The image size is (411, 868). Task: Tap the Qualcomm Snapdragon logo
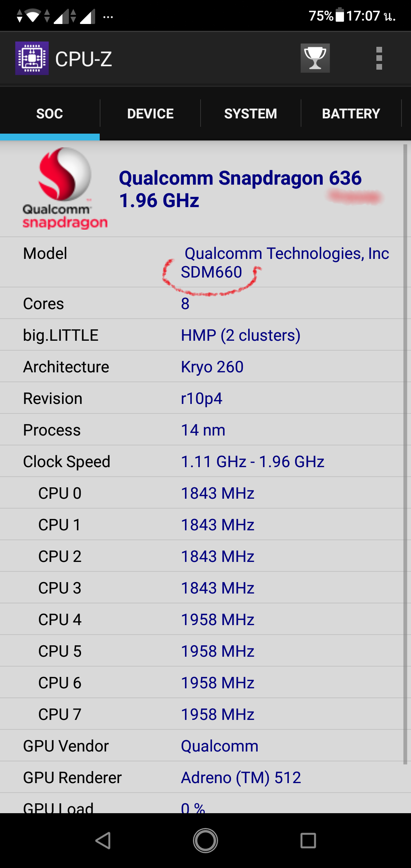pyautogui.click(x=65, y=188)
